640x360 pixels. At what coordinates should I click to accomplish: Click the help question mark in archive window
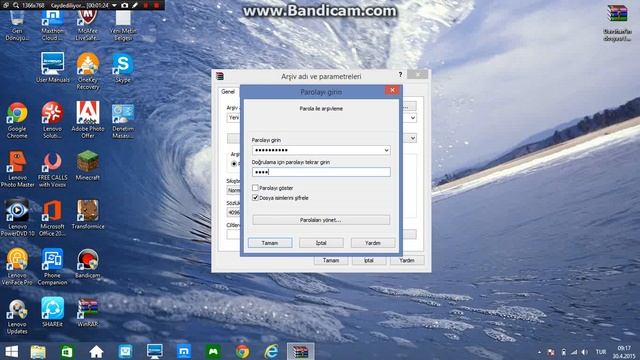click(400, 75)
